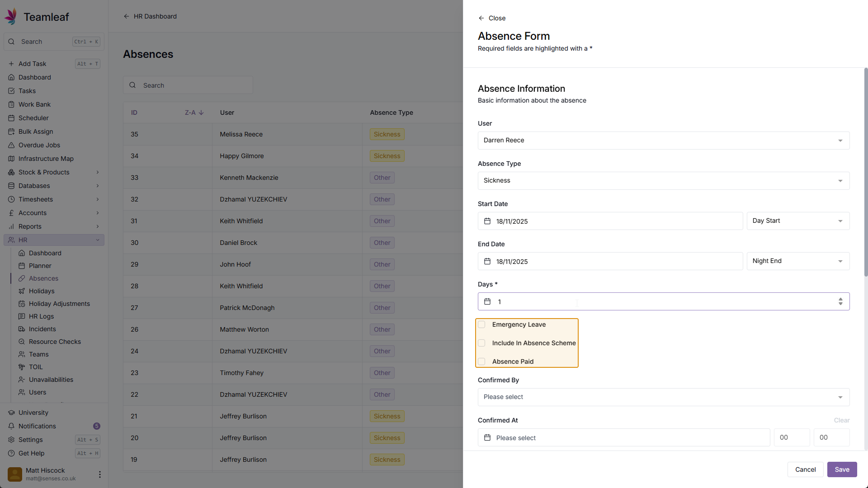Open the Confirmed By dropdown
Viewport: 868px width, 488px height.
pos(663,397)
